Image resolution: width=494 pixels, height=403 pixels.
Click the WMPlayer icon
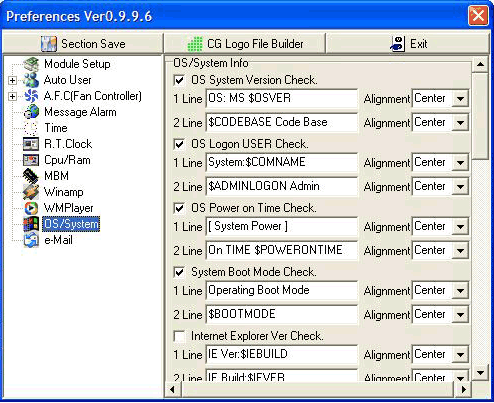pyautogui.click(x=31, y=208)
